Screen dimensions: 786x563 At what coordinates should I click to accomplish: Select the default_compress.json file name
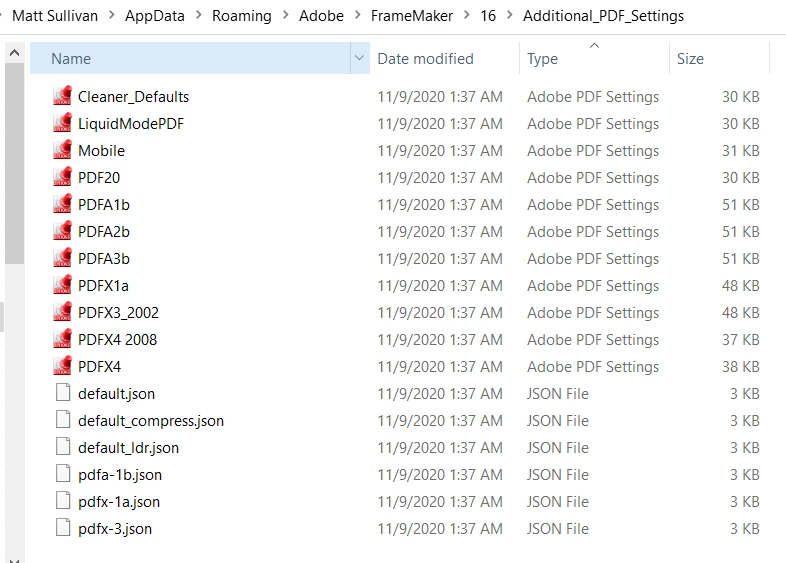tap(151, 421)
